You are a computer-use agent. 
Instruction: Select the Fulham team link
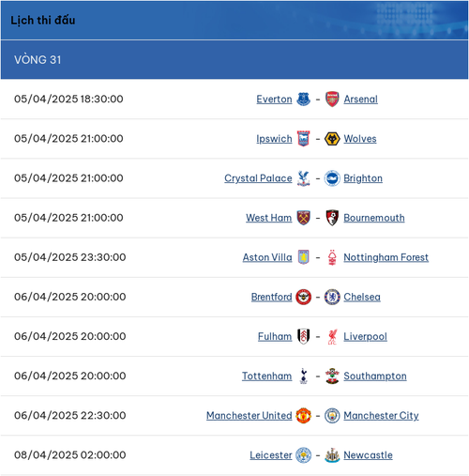coord(275,336)
